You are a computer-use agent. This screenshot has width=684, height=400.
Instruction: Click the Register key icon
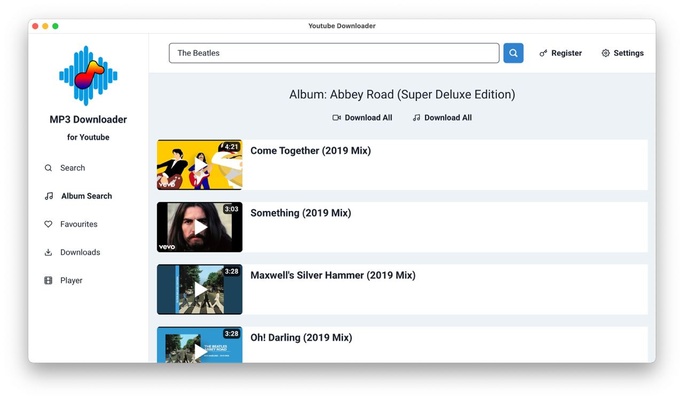click(543, 53)
